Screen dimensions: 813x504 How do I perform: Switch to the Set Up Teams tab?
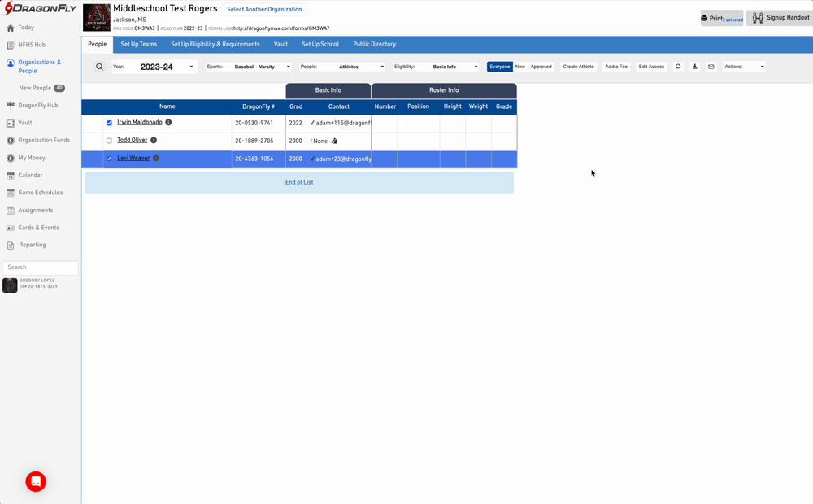[139, 44]
